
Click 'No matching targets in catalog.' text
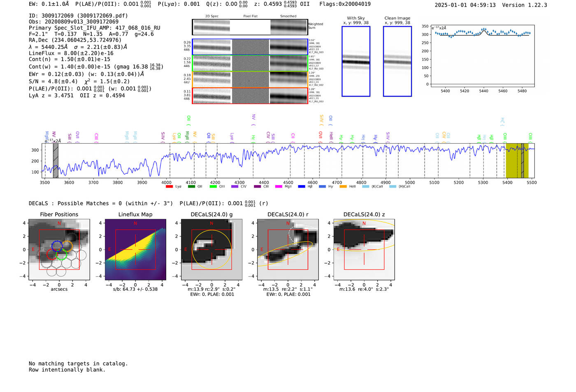tap(78, 364)
